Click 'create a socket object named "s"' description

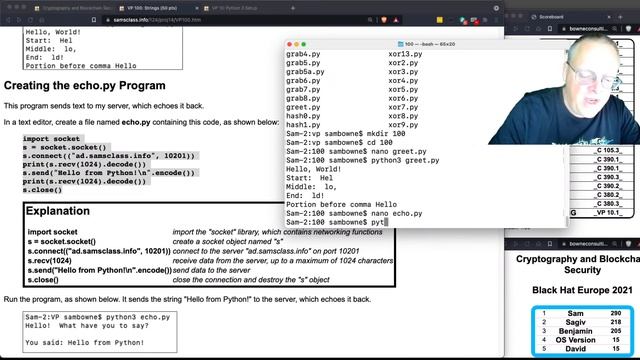pos(227,242)
